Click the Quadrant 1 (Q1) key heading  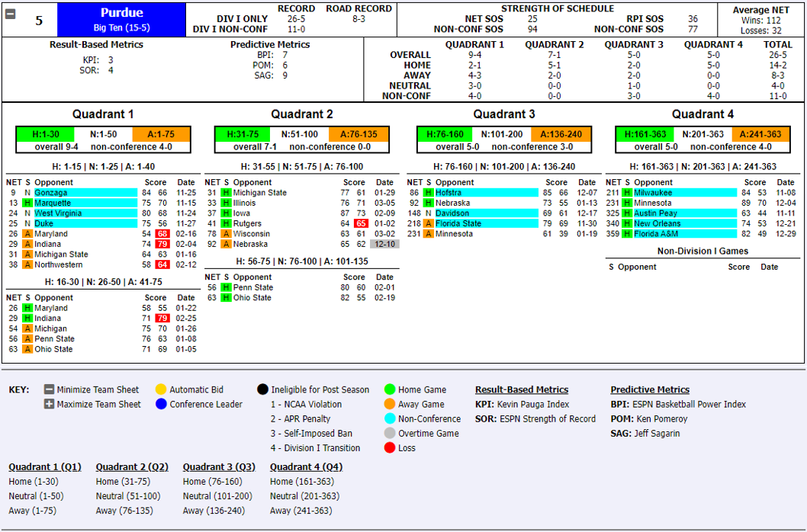click(45, 466)
